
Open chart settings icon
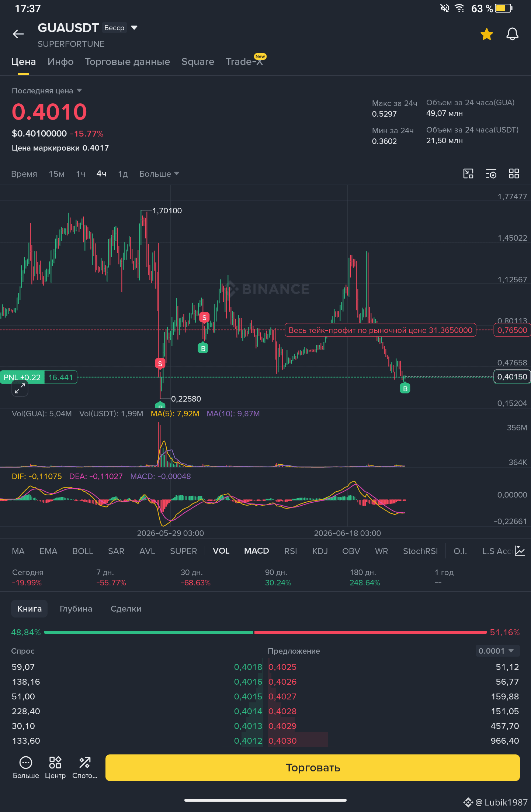tap(491, 173)
